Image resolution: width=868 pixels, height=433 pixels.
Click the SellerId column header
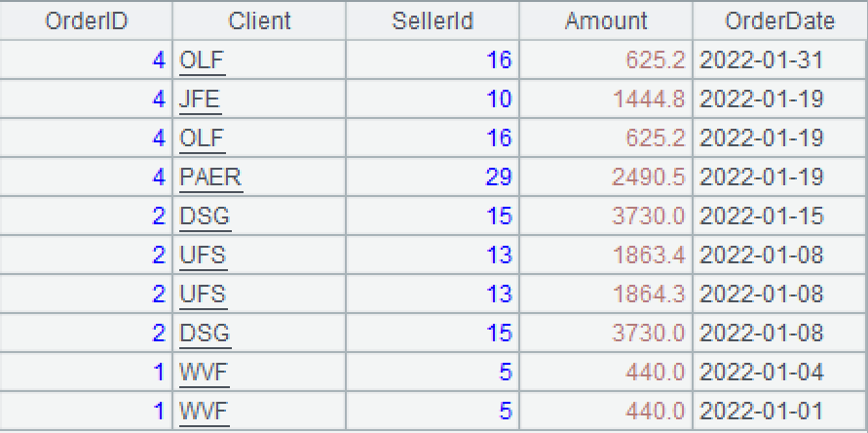click(x=433, y=20)
